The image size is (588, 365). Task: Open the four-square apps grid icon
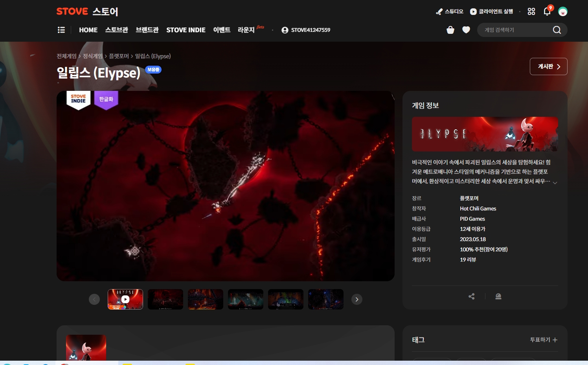point(531,12)
